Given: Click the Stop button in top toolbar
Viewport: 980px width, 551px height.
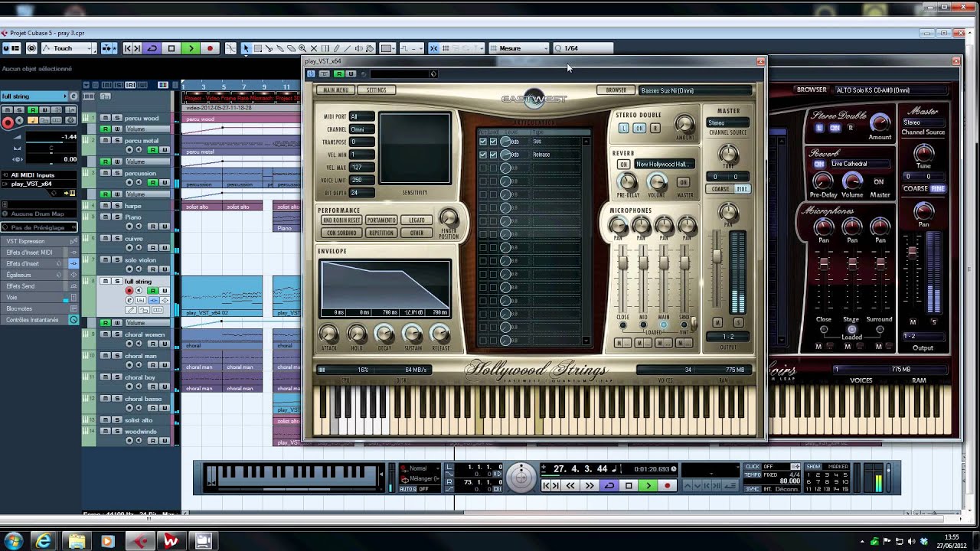Looking at the screenshot, I should coord(171,48).
